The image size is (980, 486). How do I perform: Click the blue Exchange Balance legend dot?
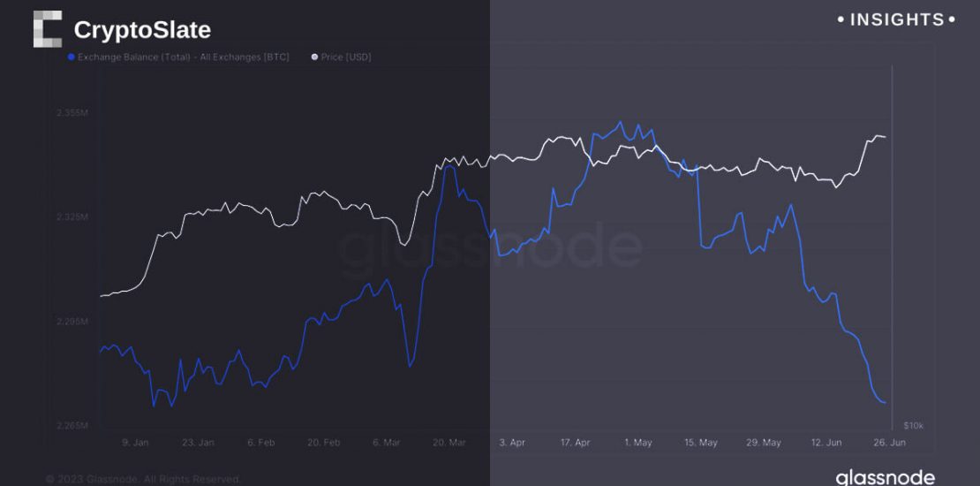point(71,57)
